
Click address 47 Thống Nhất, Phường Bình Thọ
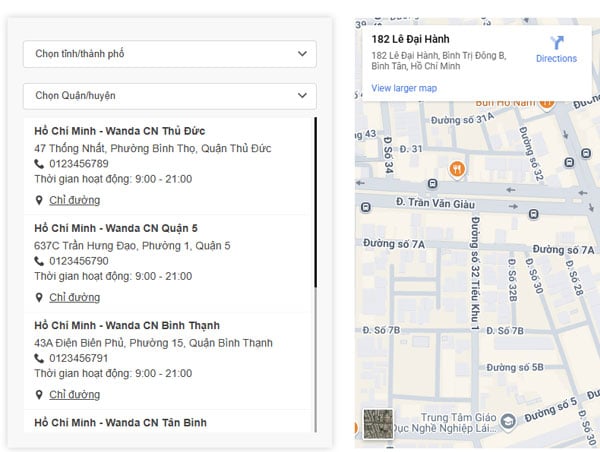[114, 148]
